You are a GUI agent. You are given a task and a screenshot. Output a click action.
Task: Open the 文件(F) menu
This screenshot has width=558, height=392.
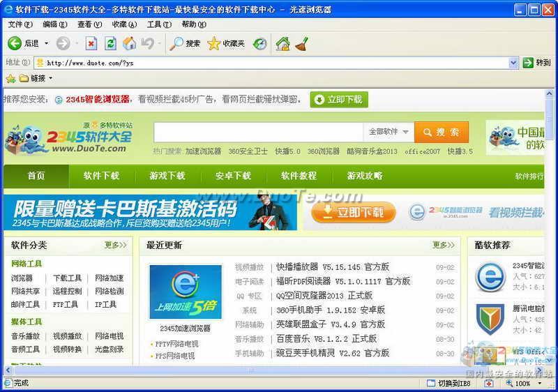pyautogui.click(x=20, y=24)
